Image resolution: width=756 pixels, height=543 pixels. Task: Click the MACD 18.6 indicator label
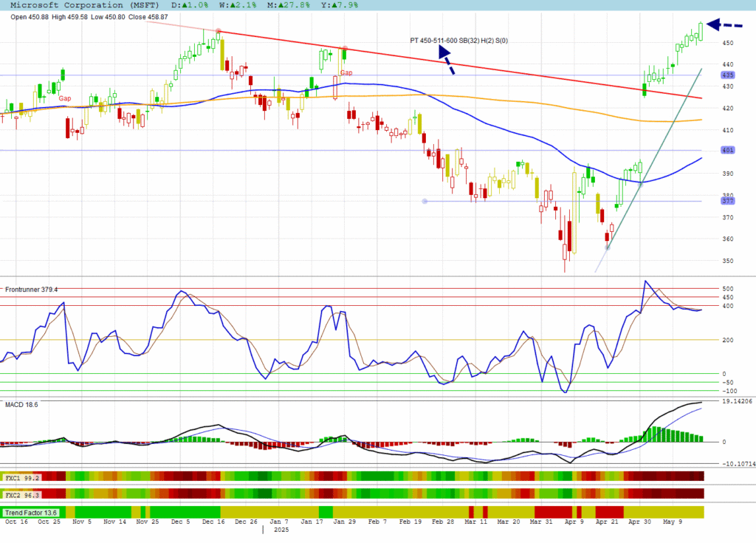tap(21, 404)
